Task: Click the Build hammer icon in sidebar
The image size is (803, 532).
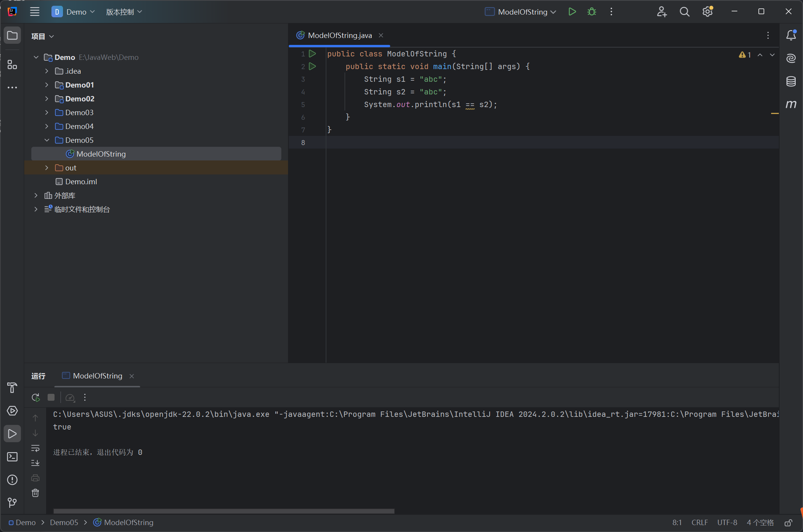Action: pos(12,388)
